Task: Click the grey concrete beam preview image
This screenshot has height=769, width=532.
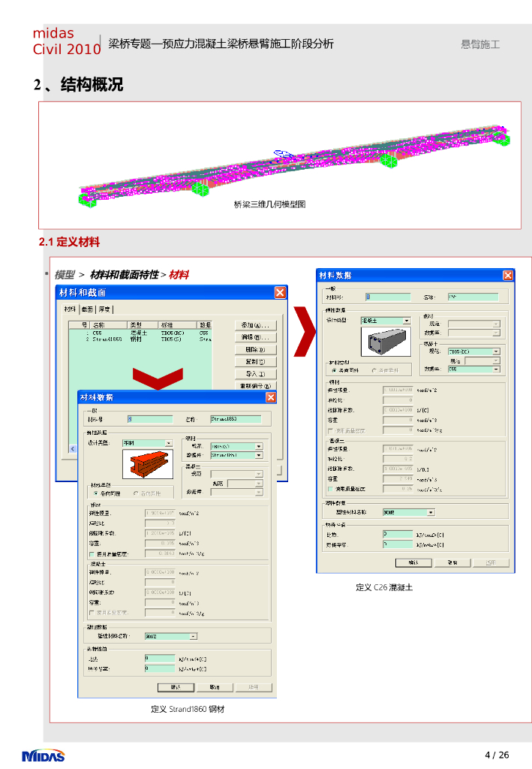Action: (x=386, y=342)
